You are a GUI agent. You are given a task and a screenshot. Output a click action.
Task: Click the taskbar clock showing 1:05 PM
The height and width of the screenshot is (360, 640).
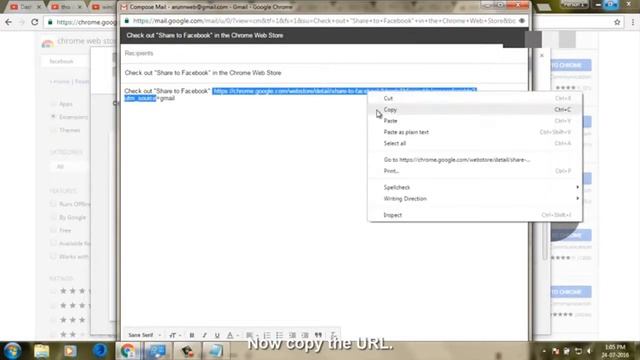tap(615, 351)
